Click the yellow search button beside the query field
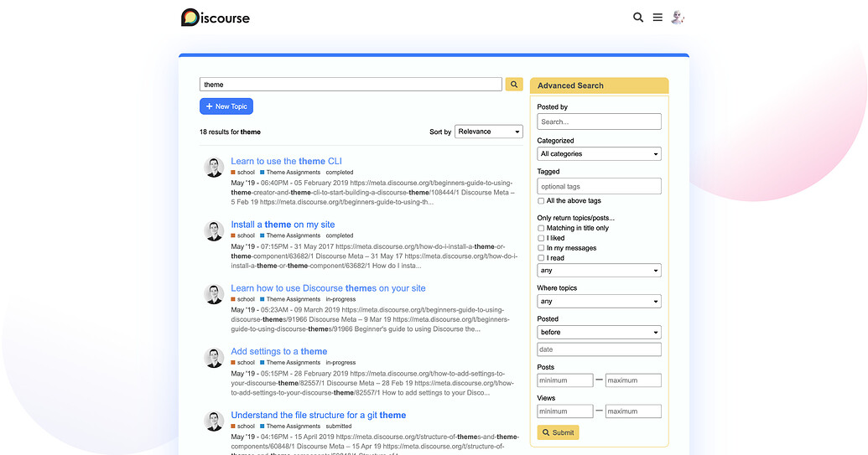 514,85
